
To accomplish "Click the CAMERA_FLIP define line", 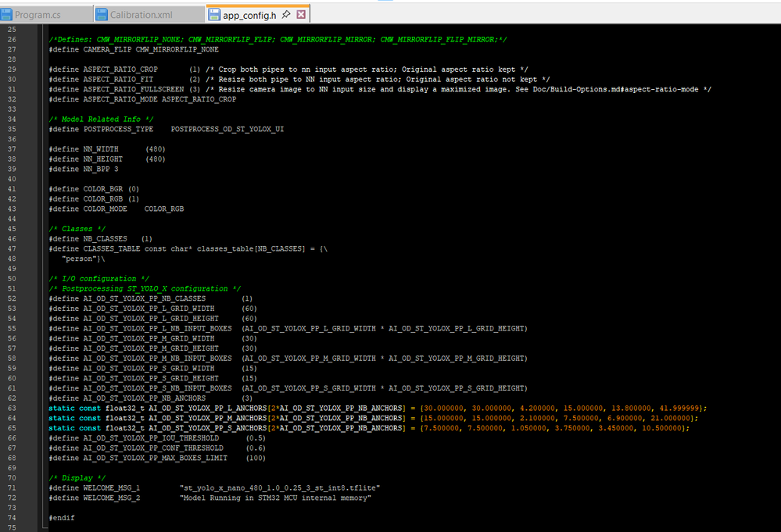I will 134,49.
